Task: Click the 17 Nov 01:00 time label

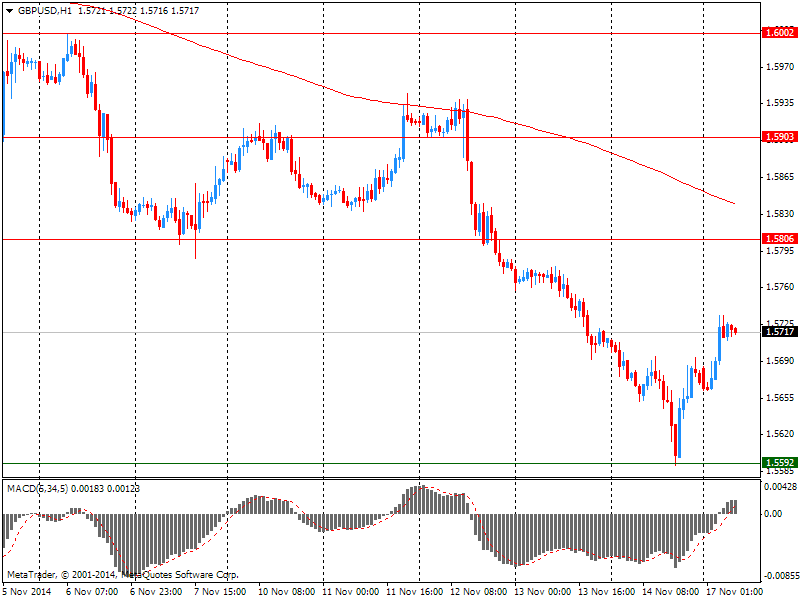Action: tap(735, 592)
